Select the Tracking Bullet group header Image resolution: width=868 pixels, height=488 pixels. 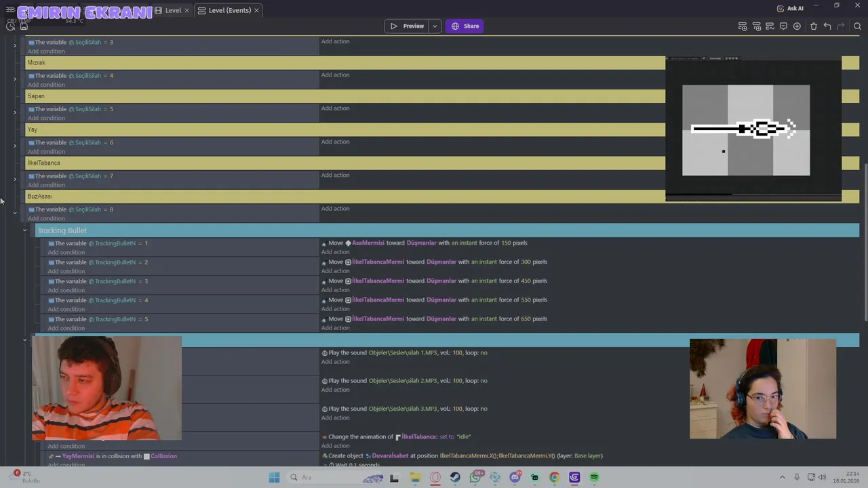tap(447, 230)
